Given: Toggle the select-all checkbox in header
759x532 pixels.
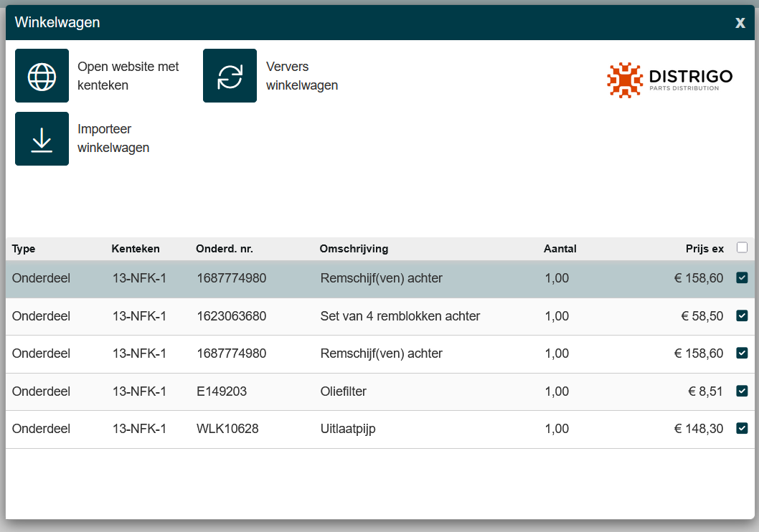Looking at the screenshot, I should (x=742, y=247).
